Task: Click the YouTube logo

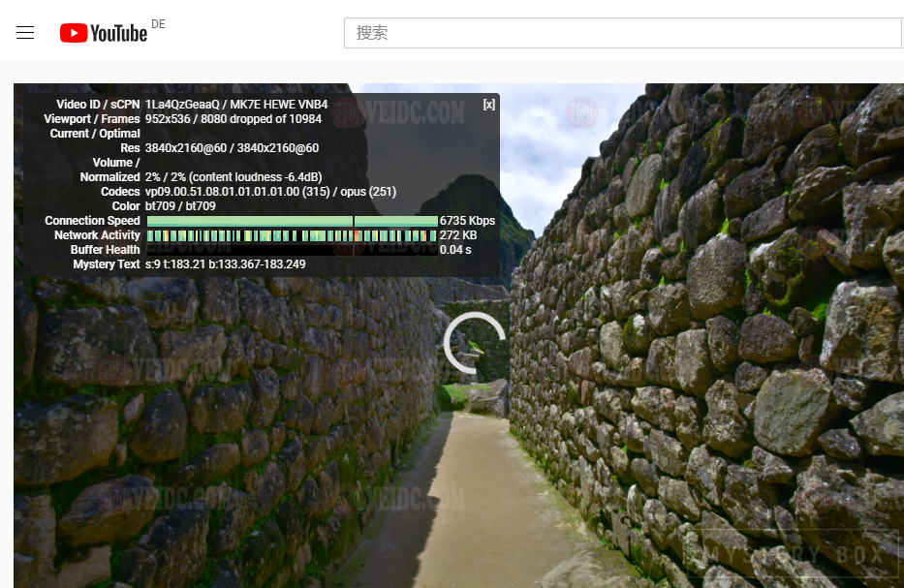Action: click(x=104, y=33)
